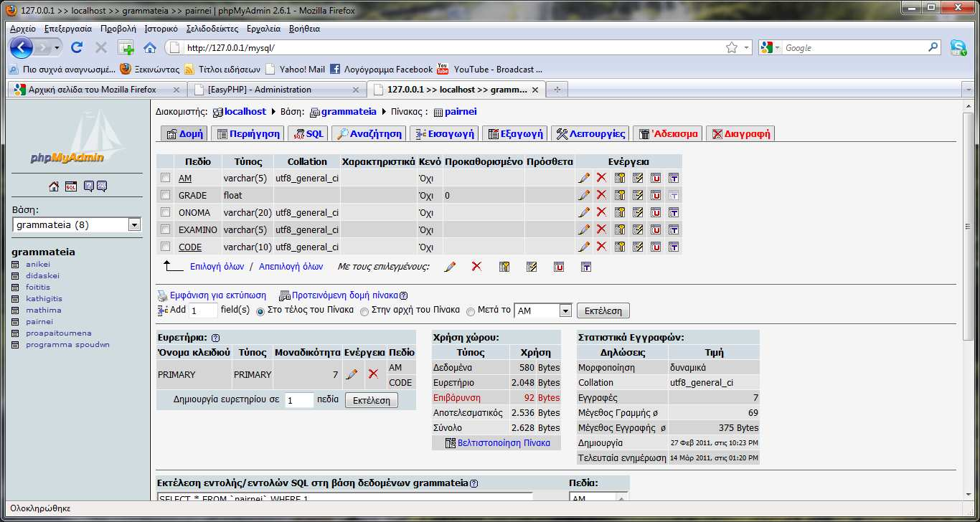Open the Σελιδοδείκτες menu

tap(212, 29)
